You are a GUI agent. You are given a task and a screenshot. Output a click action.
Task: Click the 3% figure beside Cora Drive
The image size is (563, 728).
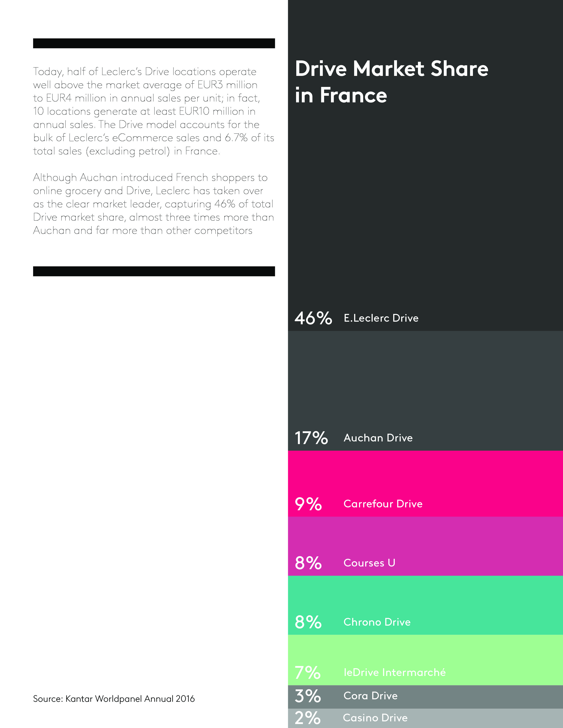308,696
